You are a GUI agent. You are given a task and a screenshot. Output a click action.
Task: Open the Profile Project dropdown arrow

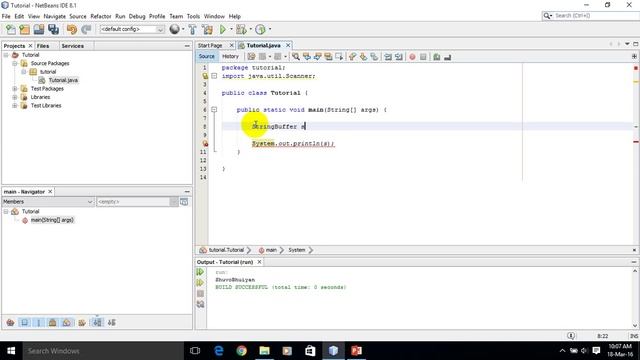[269, 29]
